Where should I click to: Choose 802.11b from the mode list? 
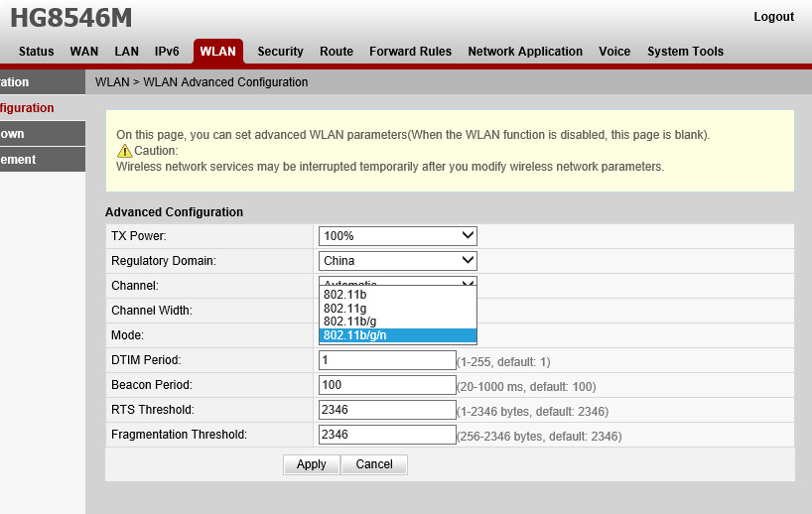click(x=398, y=295)
